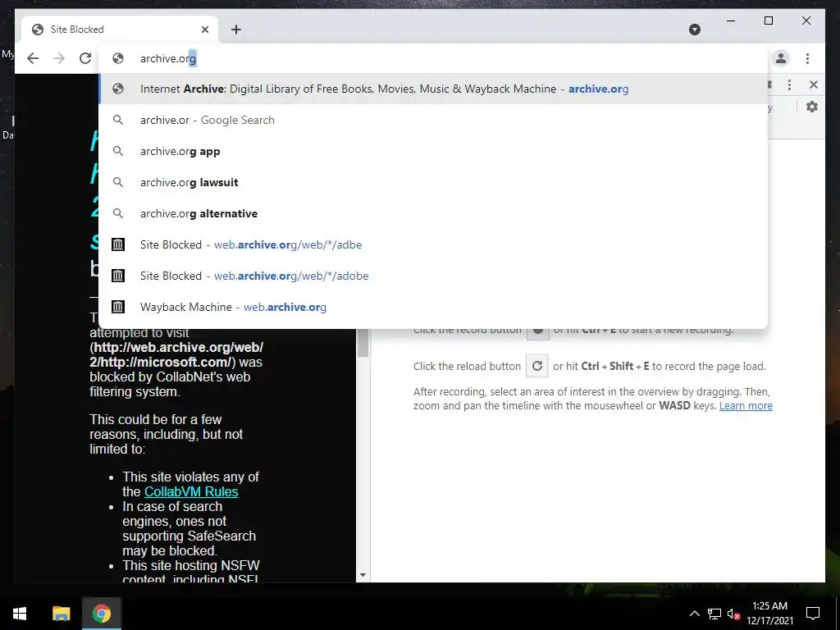The image size is (840, 630).
Task: Show hidden system tray icons
Action: 694,614
